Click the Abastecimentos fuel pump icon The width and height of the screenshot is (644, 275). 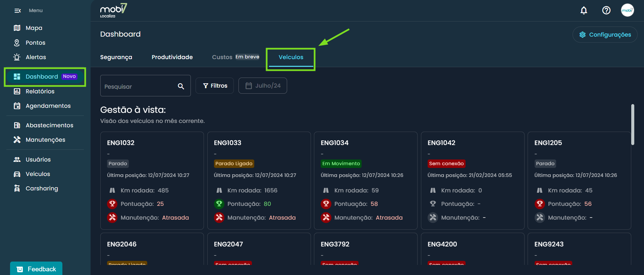[x=17, y=125]
